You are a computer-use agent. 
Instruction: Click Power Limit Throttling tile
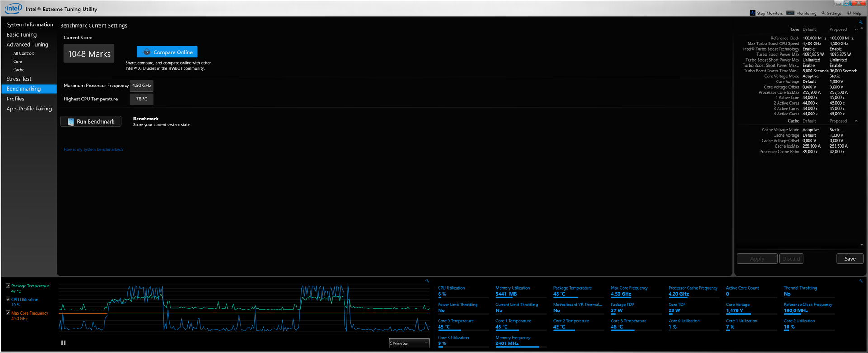(x=463, y=308)
